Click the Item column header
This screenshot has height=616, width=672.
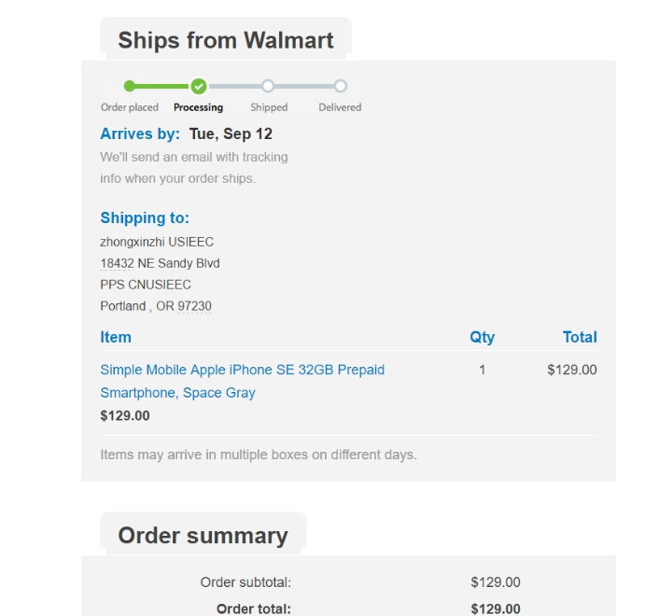(x=116, y=337)
